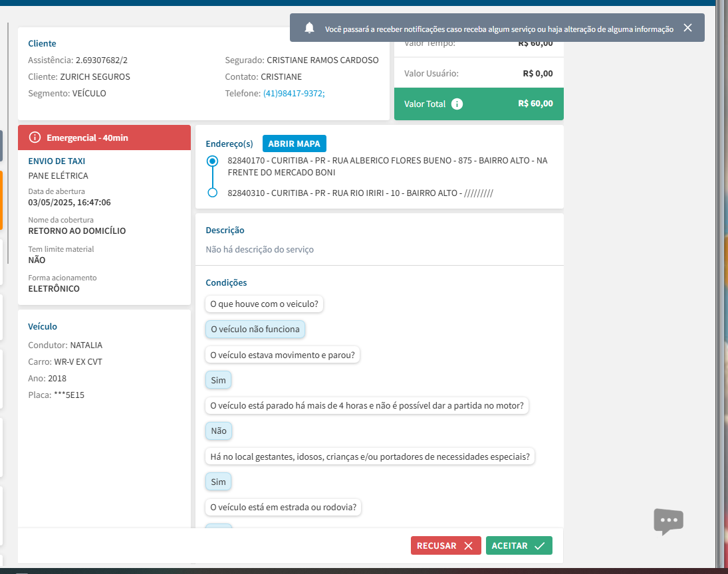Click the origin address RUA ALBERICO FLORES BUENO
The height and width of the screenshot is (574, 728).
387,166
